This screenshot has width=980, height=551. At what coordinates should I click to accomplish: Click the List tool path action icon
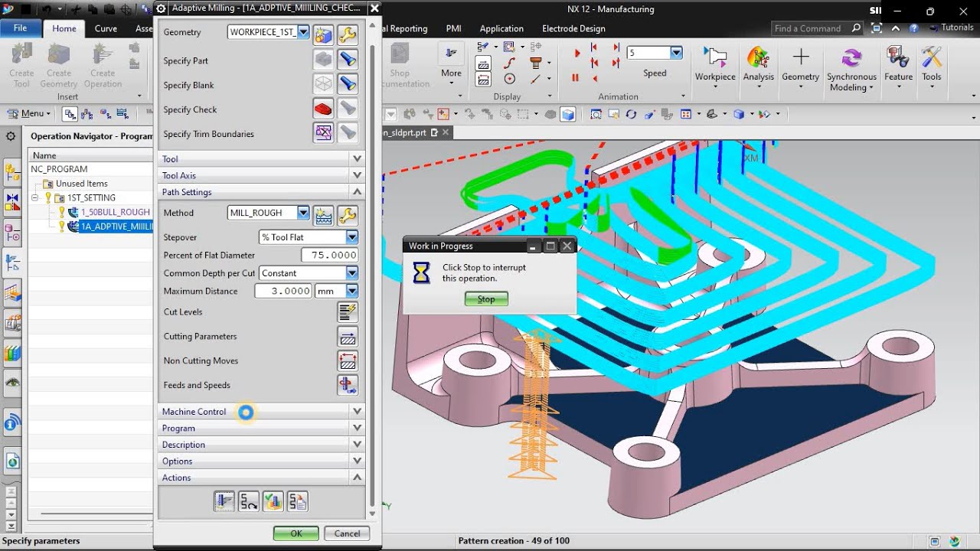point(297,501)
